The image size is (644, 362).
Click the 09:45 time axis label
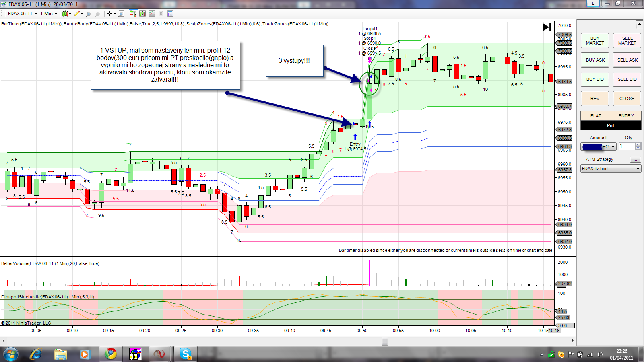pyautogui.click(x=326, y=331)
